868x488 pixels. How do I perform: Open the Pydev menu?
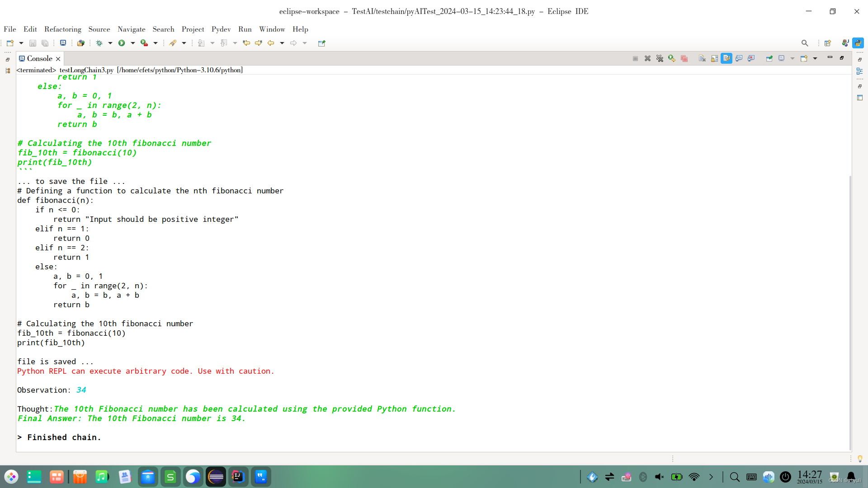[x=221, y=29]
